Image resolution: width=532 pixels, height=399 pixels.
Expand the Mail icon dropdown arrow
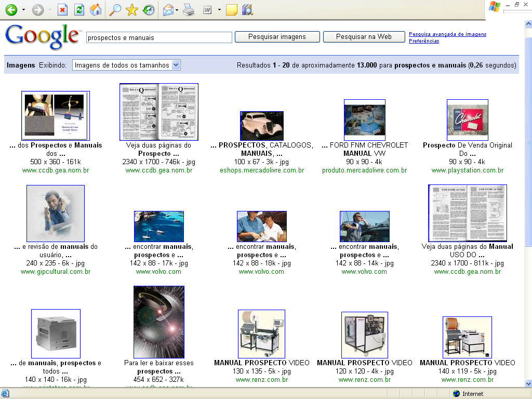click(x=177, y=10)
